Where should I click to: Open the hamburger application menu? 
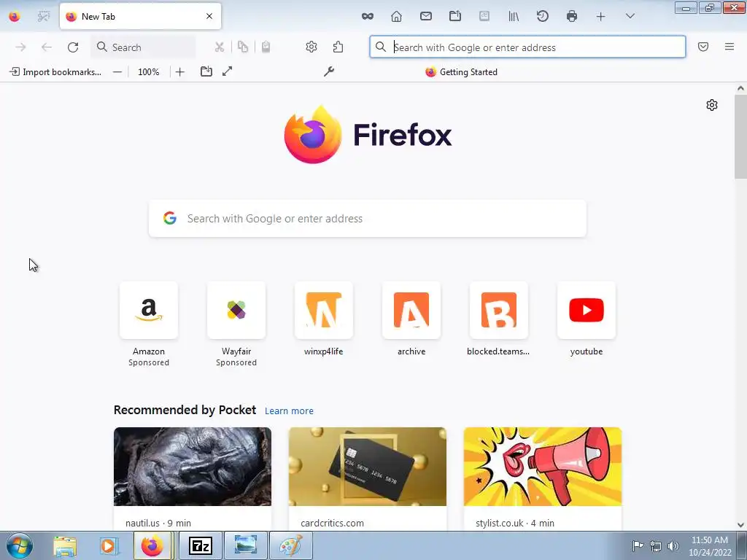(729, 47)
